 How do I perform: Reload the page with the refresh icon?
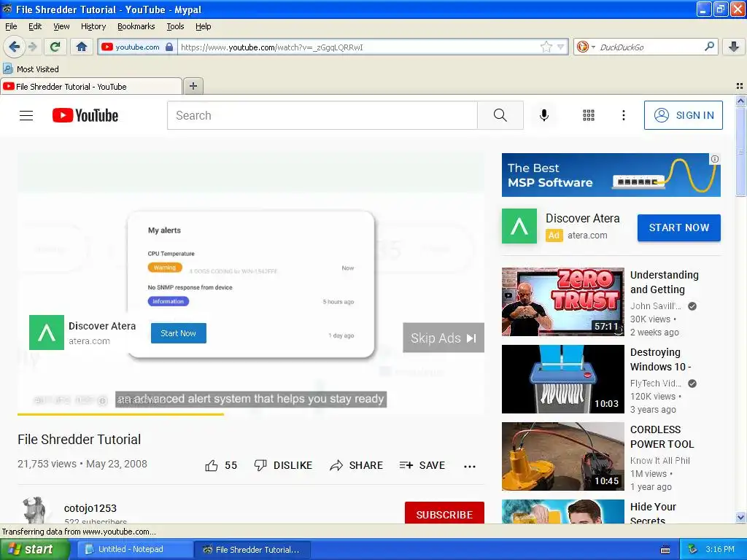pos(55,47)
